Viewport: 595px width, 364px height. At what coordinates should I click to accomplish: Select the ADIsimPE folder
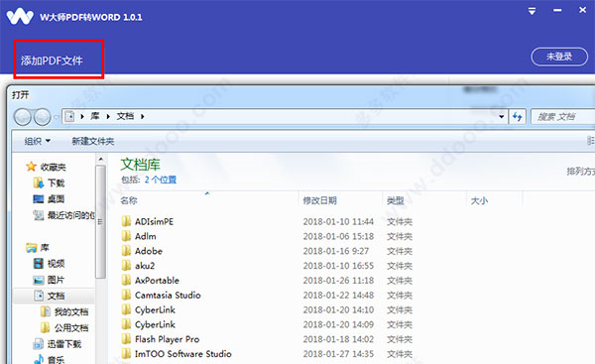pos(154,221)
